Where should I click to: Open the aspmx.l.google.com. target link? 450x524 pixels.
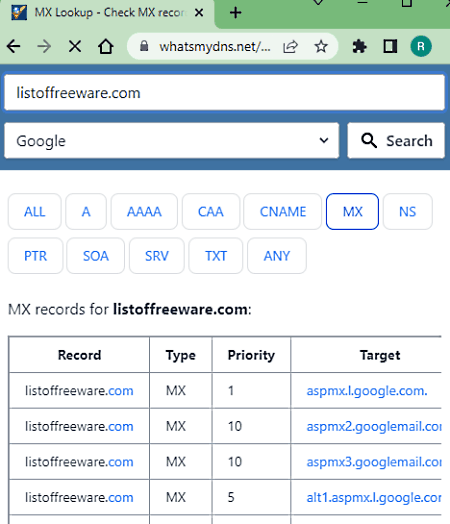(367, 391)
